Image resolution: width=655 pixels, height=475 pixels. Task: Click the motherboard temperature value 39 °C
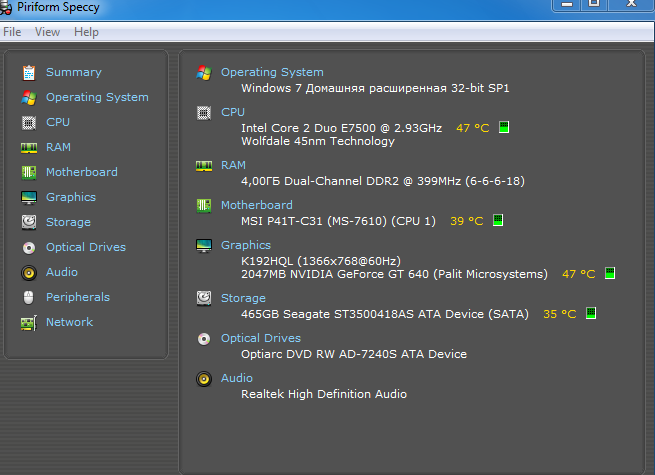point(467,221)
